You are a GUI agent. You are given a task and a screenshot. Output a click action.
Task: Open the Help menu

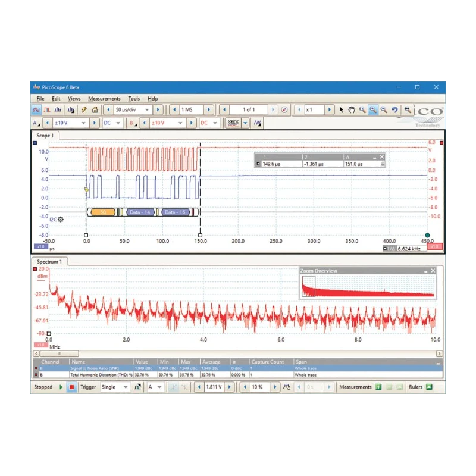click(x=153, y=99)
